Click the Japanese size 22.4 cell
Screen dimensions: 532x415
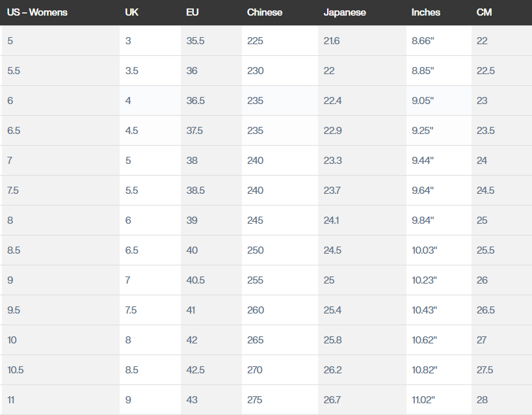[333, 101]
